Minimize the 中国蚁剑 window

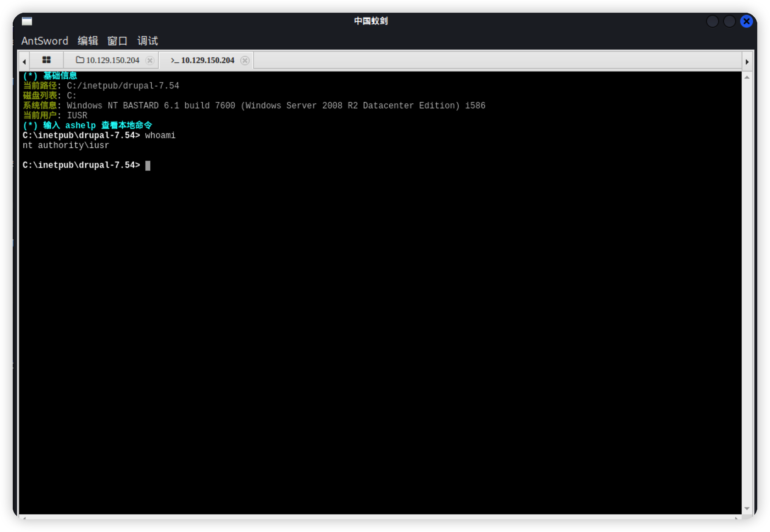pyautogui.click(x=712, y=21)
